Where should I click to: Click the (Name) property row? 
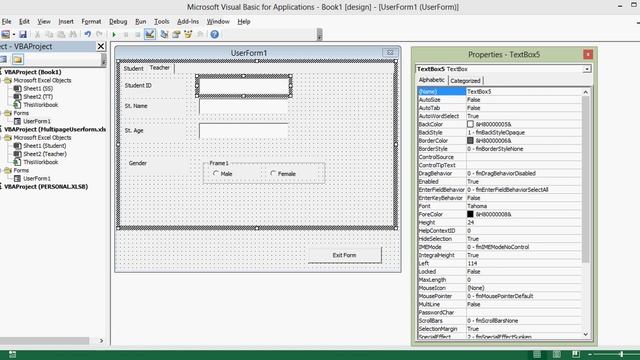[500, 91]
